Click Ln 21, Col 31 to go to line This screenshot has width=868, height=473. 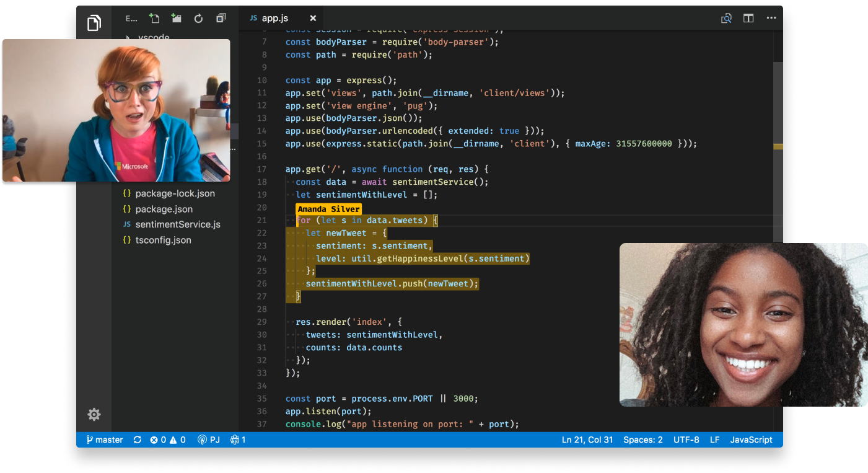click(x=587, y=440)
